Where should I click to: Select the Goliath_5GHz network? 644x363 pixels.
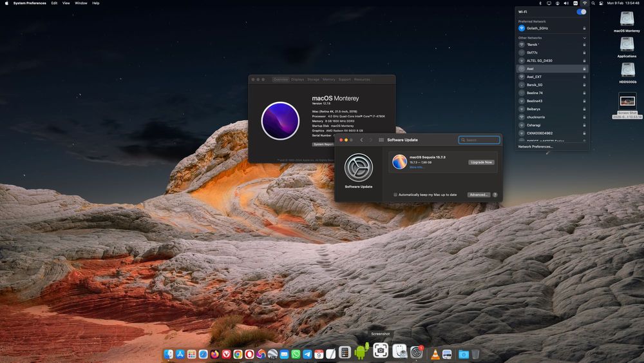[552, 28]
